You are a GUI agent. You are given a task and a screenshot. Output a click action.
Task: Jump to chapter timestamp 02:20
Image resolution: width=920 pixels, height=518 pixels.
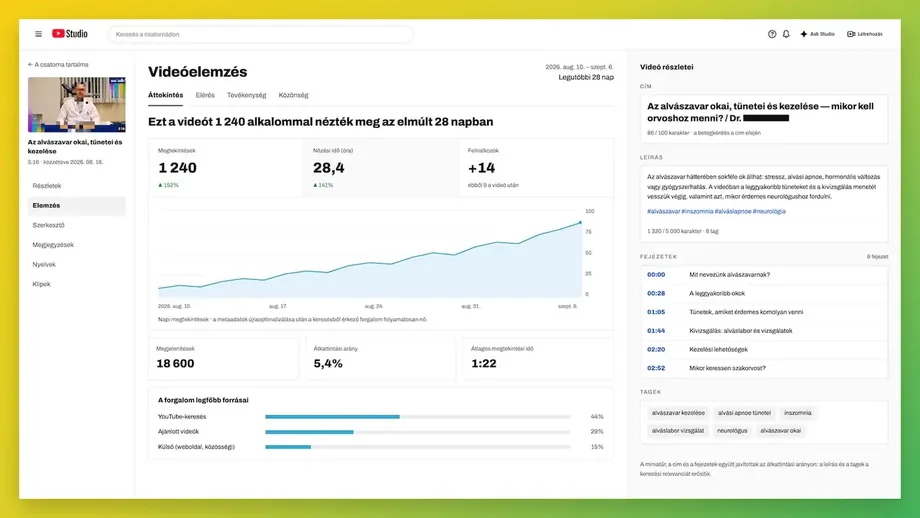pos(656,350)
